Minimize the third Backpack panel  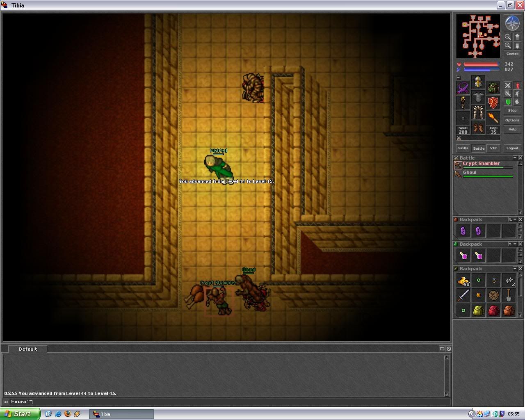coord(515,269)
